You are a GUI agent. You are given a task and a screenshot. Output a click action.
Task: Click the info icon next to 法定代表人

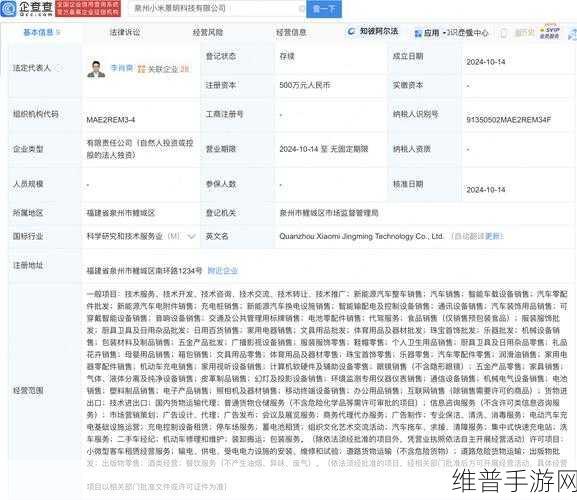[x=58, y=68]
